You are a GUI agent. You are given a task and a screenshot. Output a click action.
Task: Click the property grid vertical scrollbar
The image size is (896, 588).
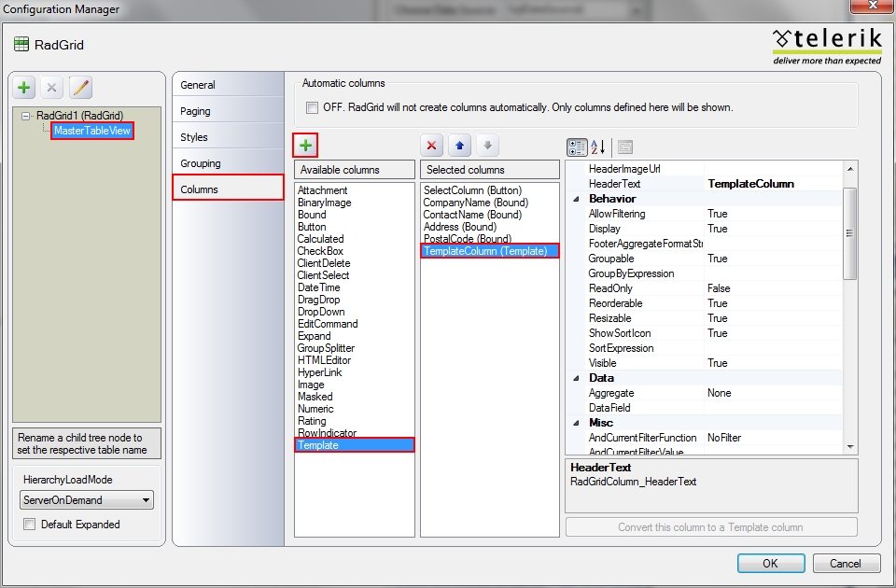[849, 233]
